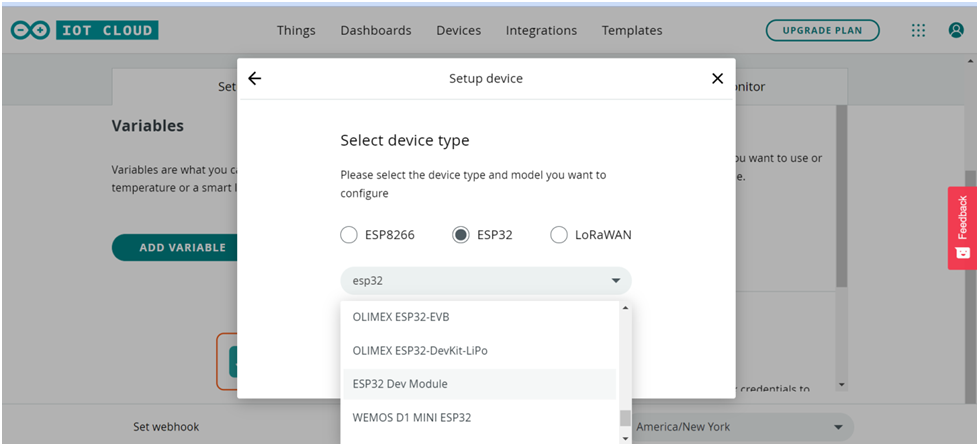Open the user profile icon
Viewport: 979px width, 446px height.
tap(956, 30)
